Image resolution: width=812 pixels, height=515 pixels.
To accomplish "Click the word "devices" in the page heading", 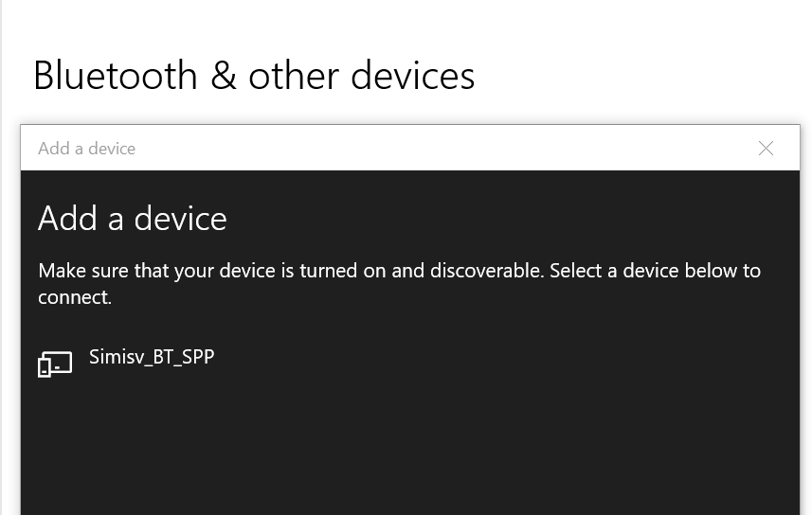I will (413, 76).
